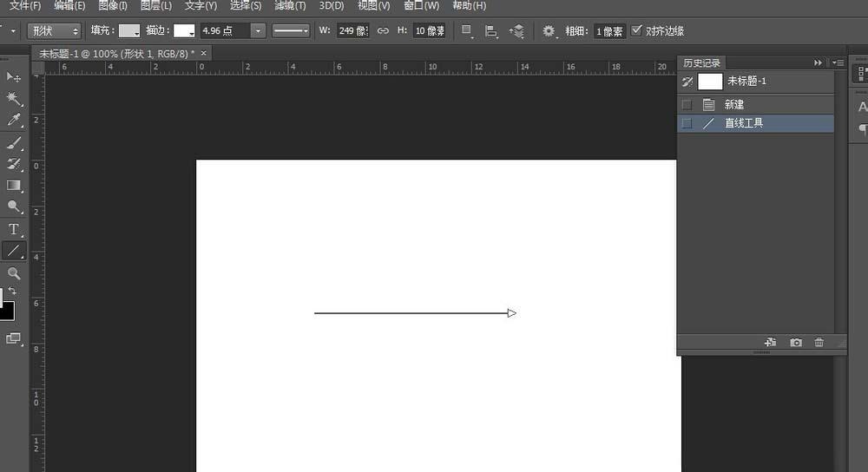Open the stroke width dropdown arrow
Image resolution: width=868 pixels, height=472 pixels.
click(x=258, y=31)
